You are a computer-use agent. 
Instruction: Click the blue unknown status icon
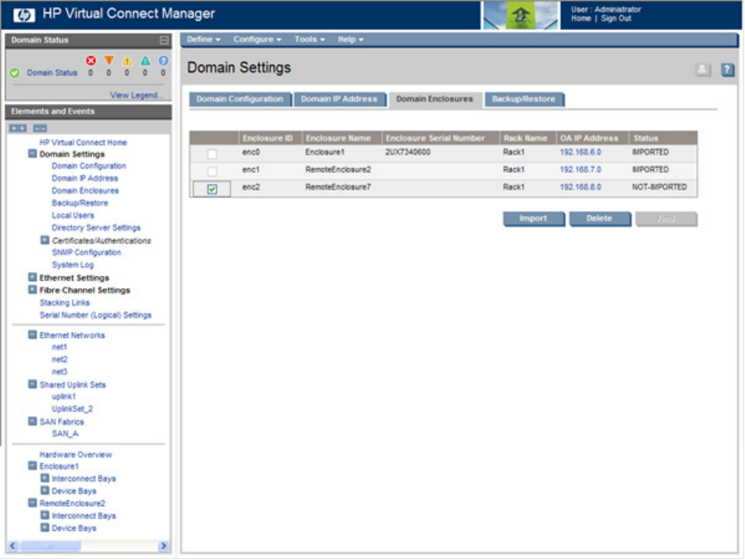coord(163,60)
